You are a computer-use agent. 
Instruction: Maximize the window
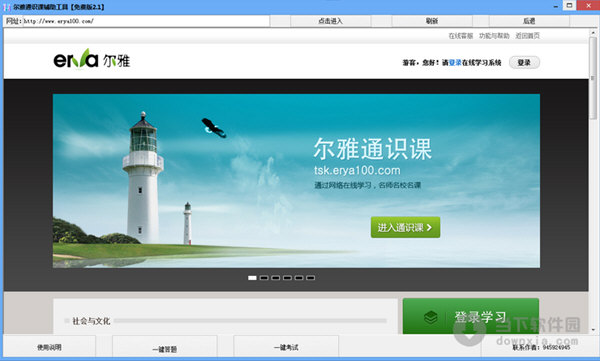(x=569, y=5)
